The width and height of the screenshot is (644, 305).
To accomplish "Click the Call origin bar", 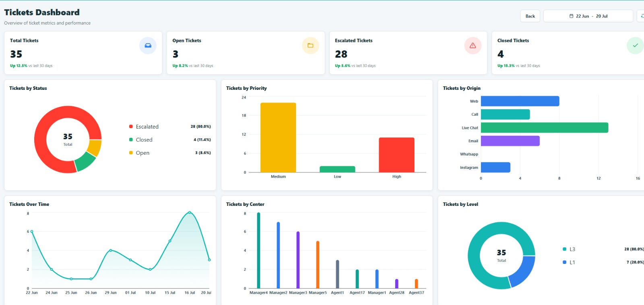I will coord(505,114).
